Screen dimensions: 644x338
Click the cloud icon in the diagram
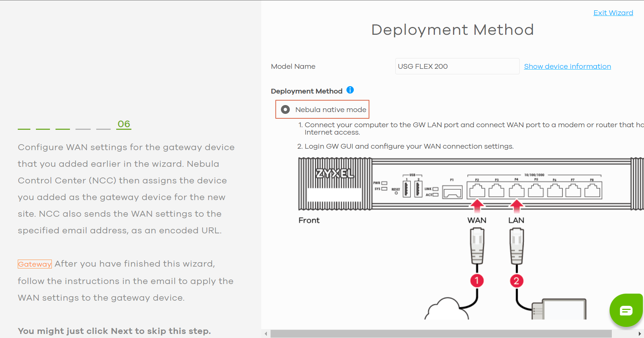[447, 309]
